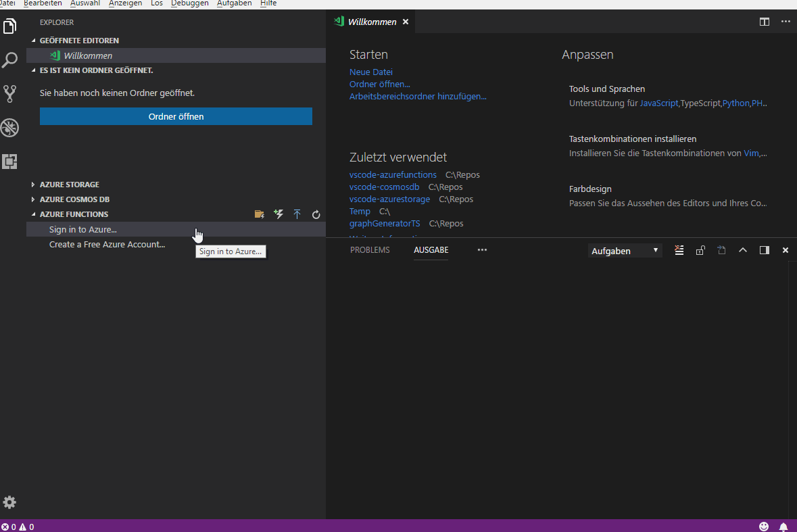Open the panel's additional tabs ellipsis

[x=483, y=250]
